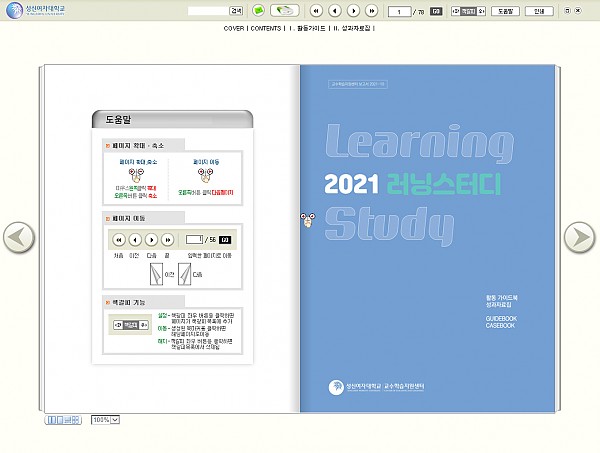600x453 pixels.
Task: Open the 도움말 help button
Action: coord(505,11)
